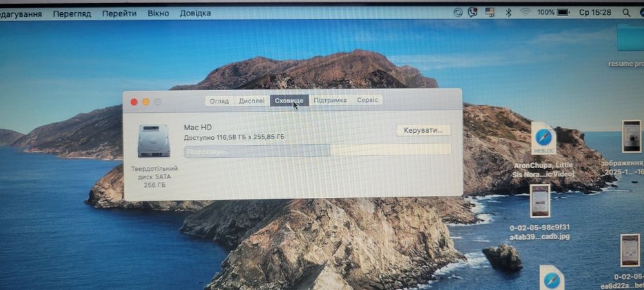Click the AronChupa, Little Sis Nora file name
The height and width of the screenshot is (290, 644).
click(542, 169)
